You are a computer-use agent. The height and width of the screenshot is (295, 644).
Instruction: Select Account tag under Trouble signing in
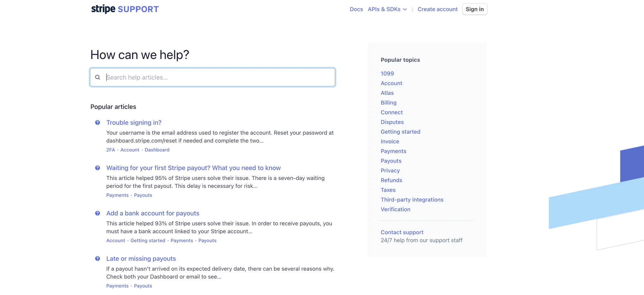[130, 150]
